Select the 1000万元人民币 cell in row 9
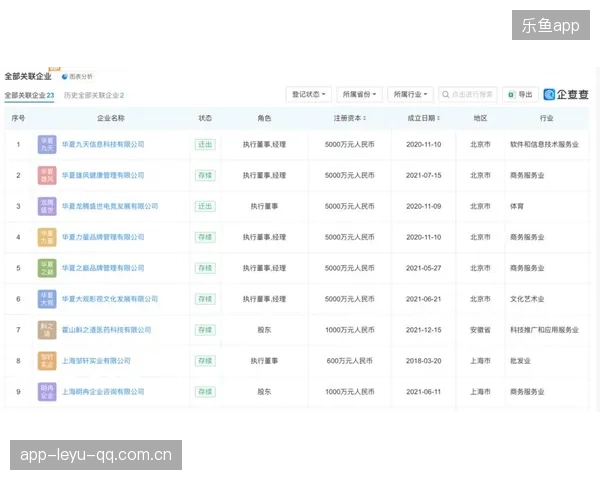Viewport: 600px width, 480px height. (349, 392)
